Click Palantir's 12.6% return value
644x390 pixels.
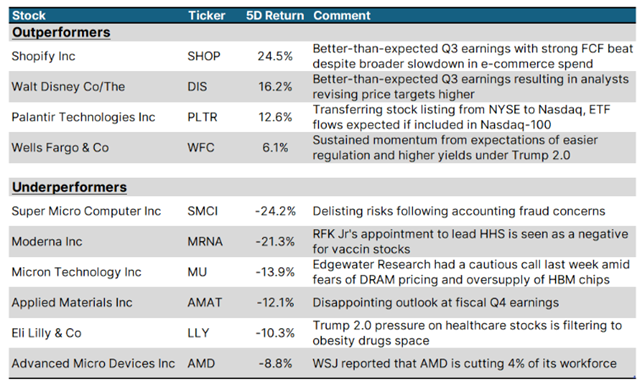(x=275, y=117)
